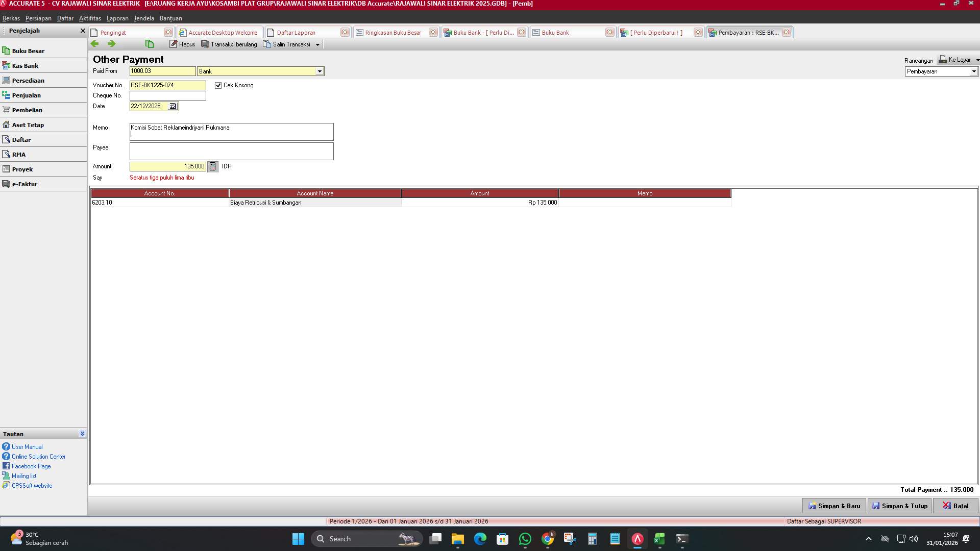980x551 pixels.
Task: Click inside the Payee field
Action: (x=230, y=151)
